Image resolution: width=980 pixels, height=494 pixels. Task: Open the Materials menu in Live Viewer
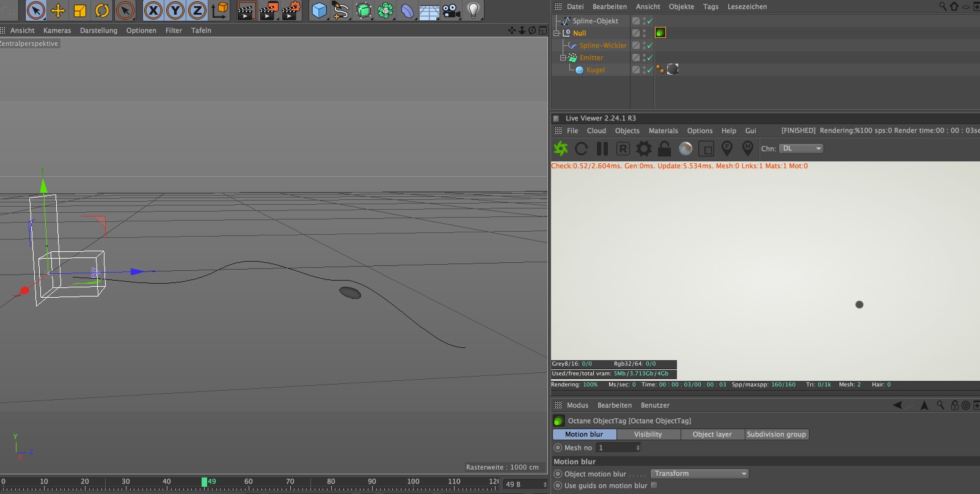point(663,131)
